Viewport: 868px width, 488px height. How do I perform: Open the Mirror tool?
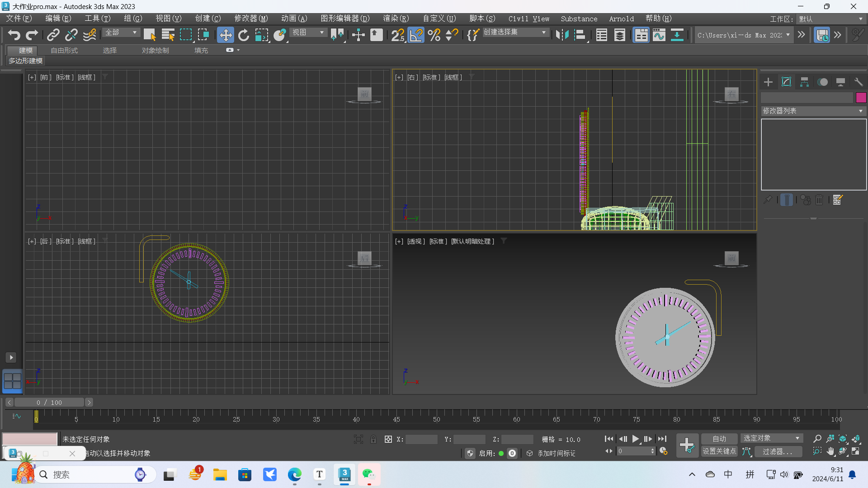[562, 35]
